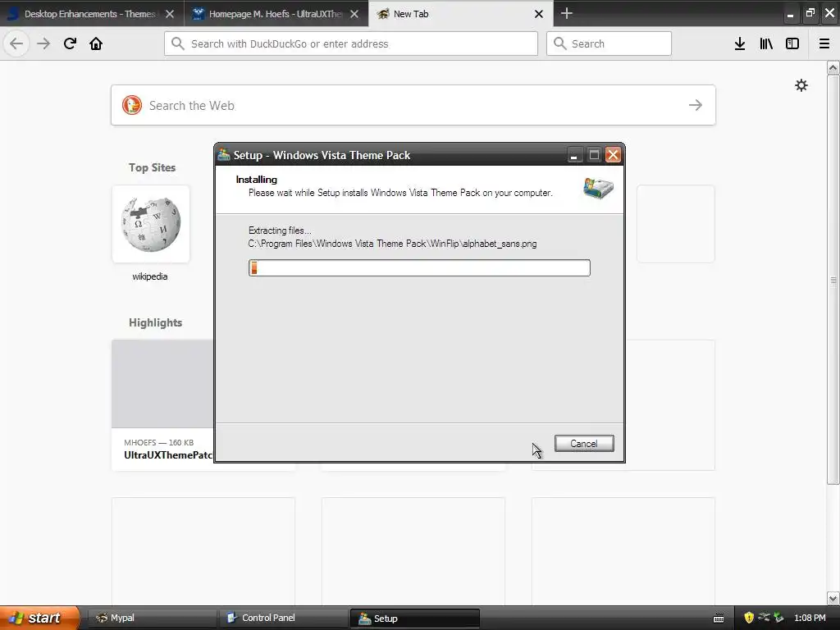Image resolution: width=840 pixels, height=630 pixels.
Task: Click the Highlights heading
Action: (x=155, y=322)
